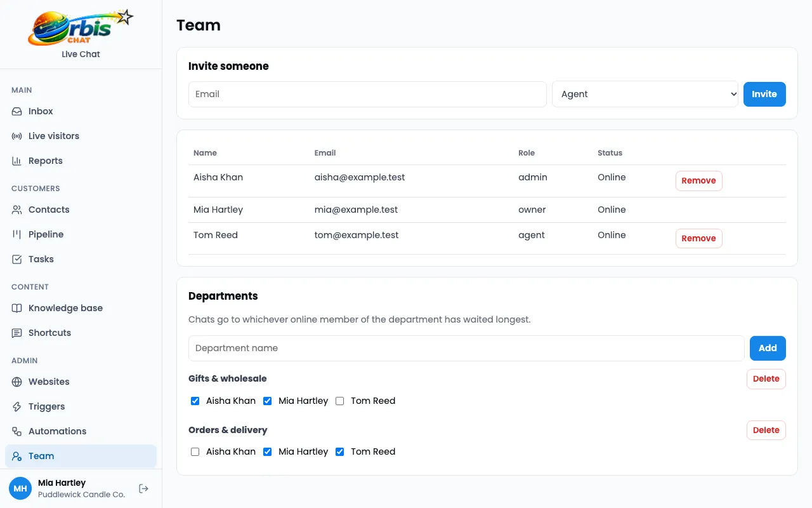
Task: Click the Team person icon
Action: (17, 456)
